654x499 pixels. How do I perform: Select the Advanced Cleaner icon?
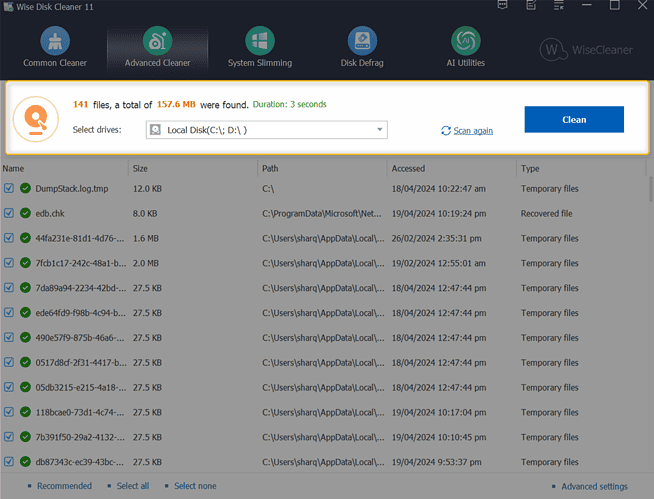click(157, 41)
